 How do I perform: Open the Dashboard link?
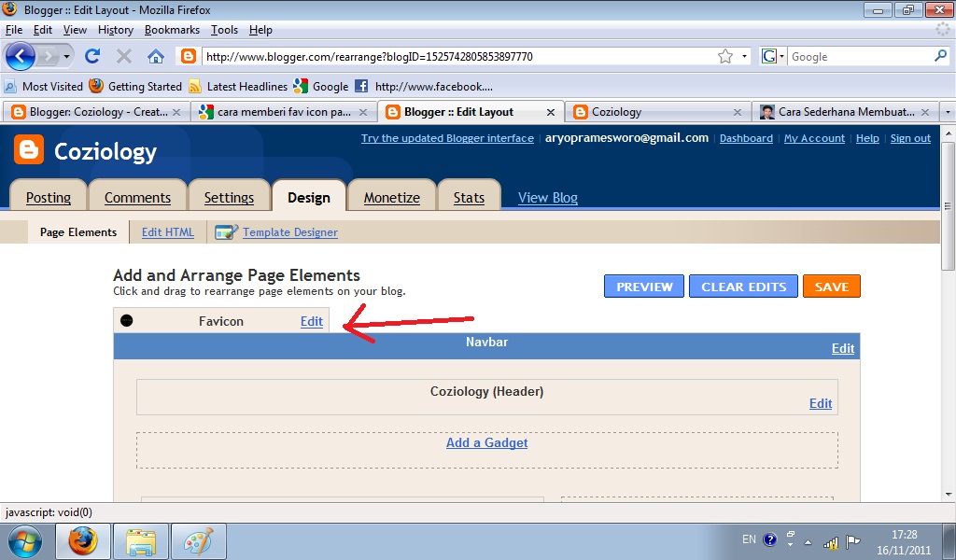746,138
